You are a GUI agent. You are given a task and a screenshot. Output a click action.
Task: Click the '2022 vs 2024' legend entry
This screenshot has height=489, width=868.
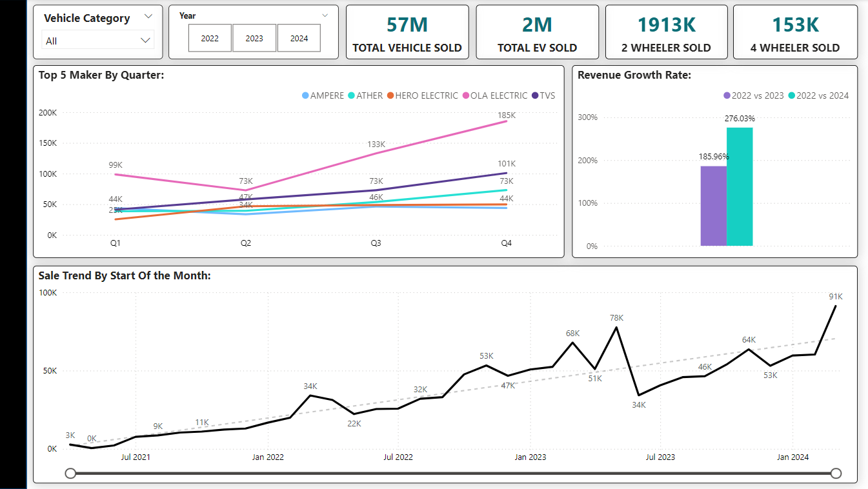(x=818, y=95)
